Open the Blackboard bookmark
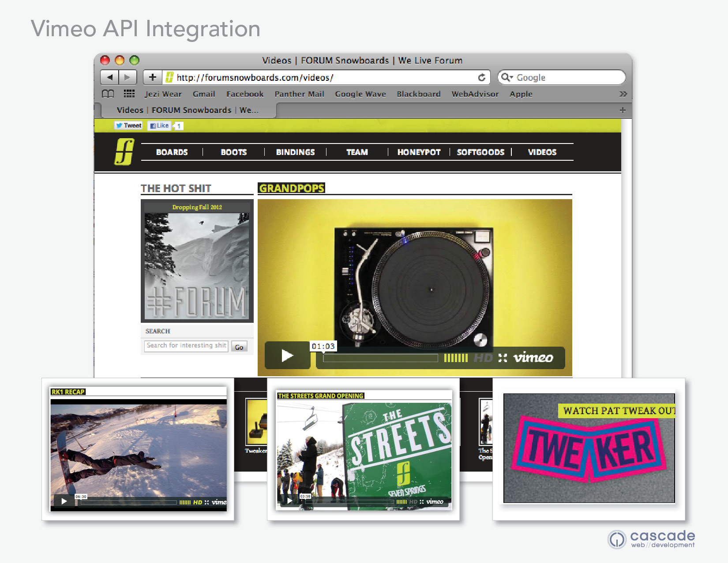 pyautogui.click(x=419, y=94)
